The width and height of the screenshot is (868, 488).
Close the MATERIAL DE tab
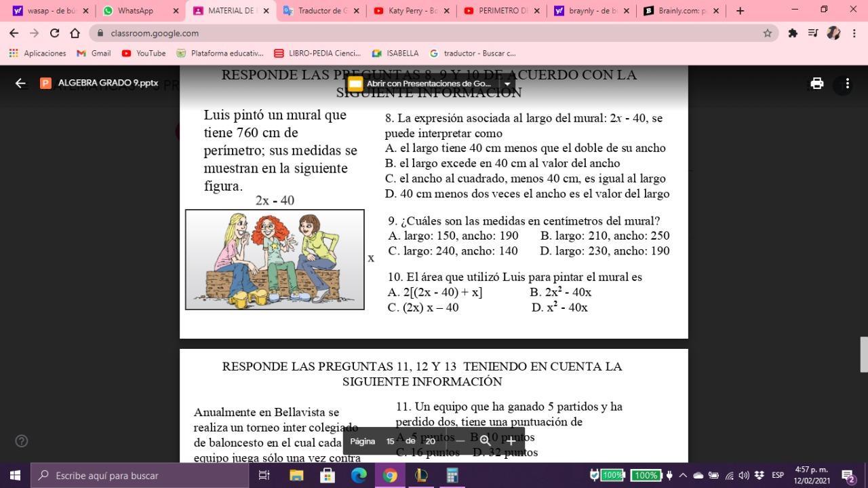pos(265,11)
